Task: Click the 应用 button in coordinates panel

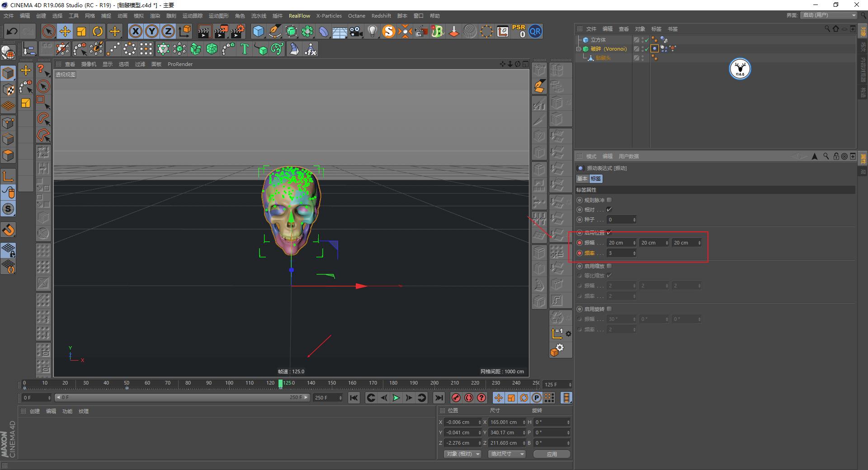Action: pos(552,454)
